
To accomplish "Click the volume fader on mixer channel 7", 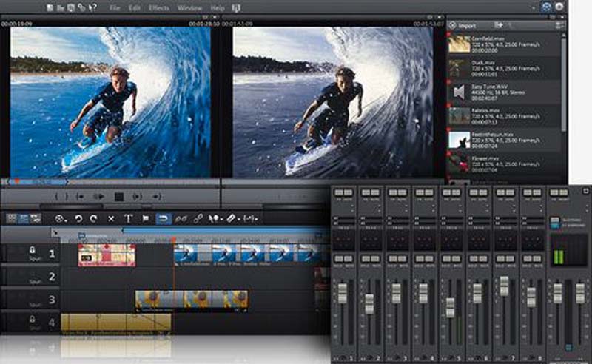I will coord(504,286).
